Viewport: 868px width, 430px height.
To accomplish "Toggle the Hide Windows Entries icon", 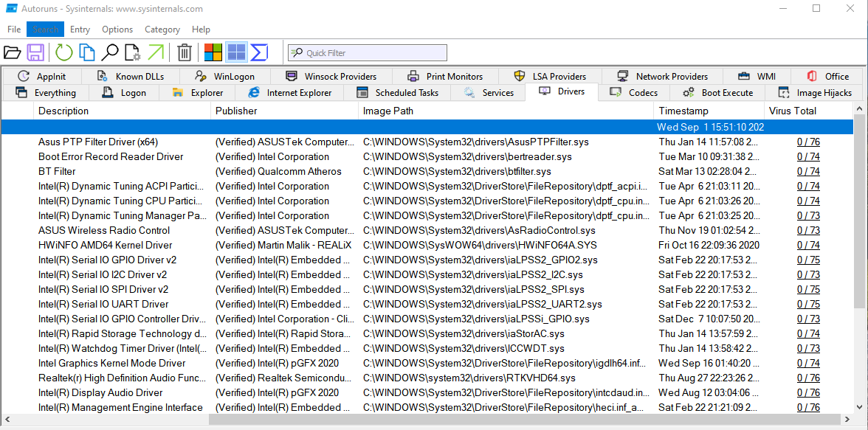I will 236,52.
